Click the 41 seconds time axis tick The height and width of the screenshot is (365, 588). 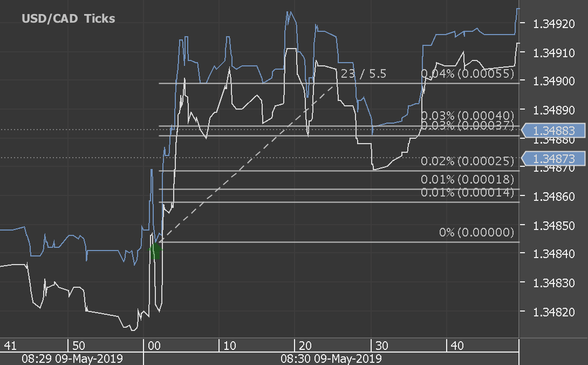click(10, 346)
